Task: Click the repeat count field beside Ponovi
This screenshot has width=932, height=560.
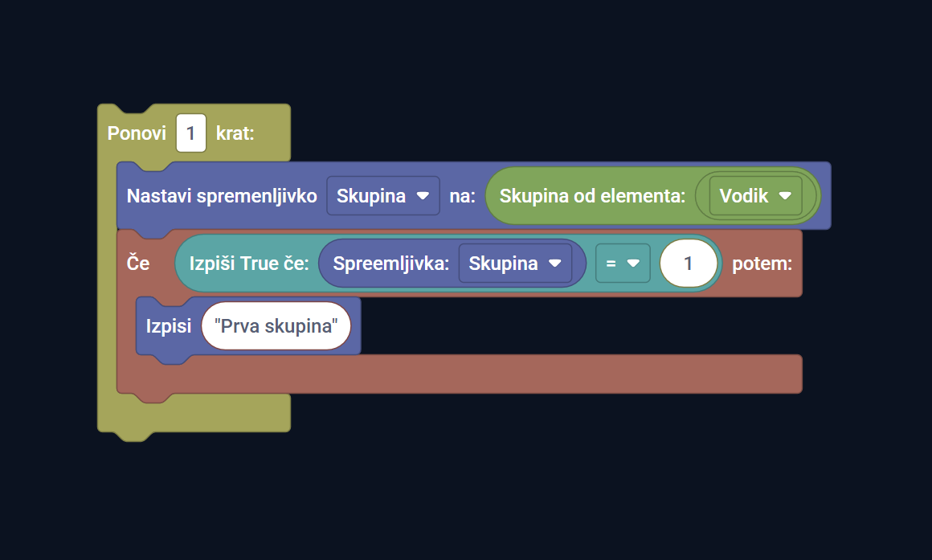Action: [190, 133]
